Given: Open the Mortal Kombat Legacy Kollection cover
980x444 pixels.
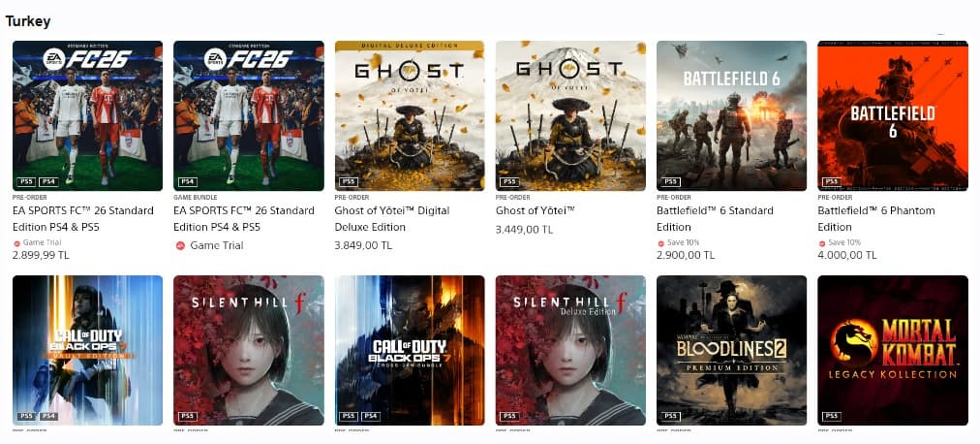Looking at the screenshot, I should [x=893, y=350].
